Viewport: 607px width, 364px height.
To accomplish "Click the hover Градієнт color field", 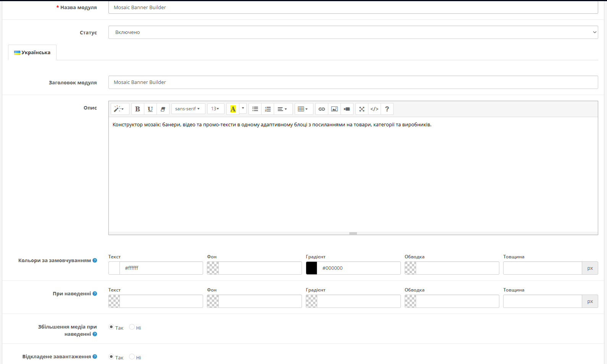I will [359, 301].
